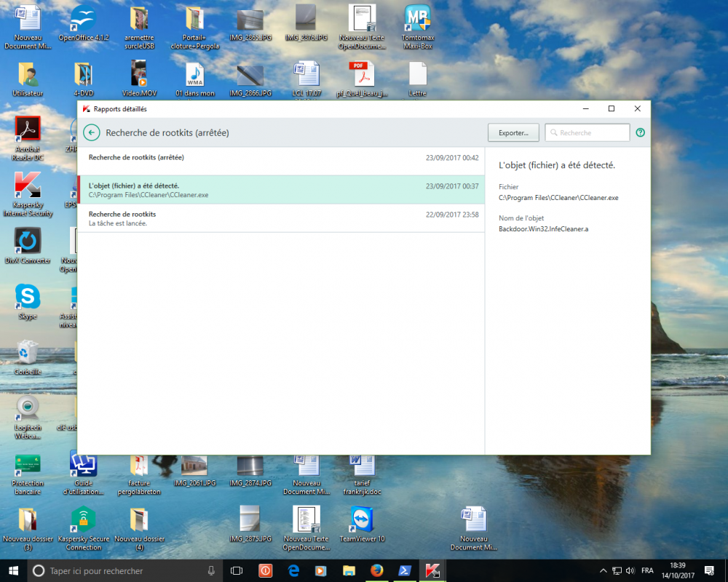Viewport: 728px width, 582px height.
Task: Click the Exporter... button
Action: pyautogui.click(x=513, y=133)
